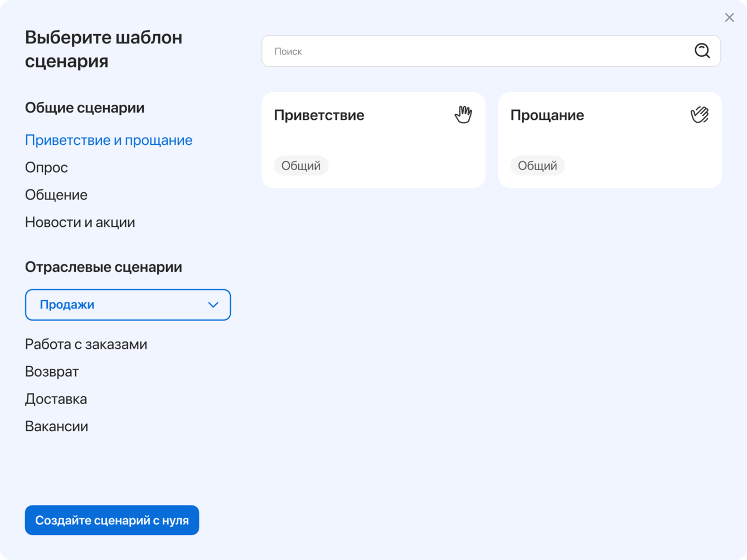Expand the Продажи dropdown chevron
Screen dimensions: 747x560
213,305
